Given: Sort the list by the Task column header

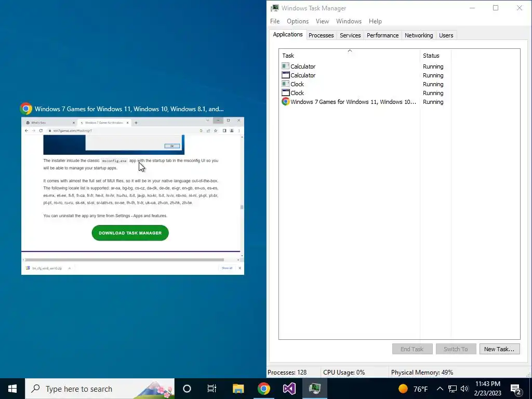Looking at the screenshot, I should 350,55.
